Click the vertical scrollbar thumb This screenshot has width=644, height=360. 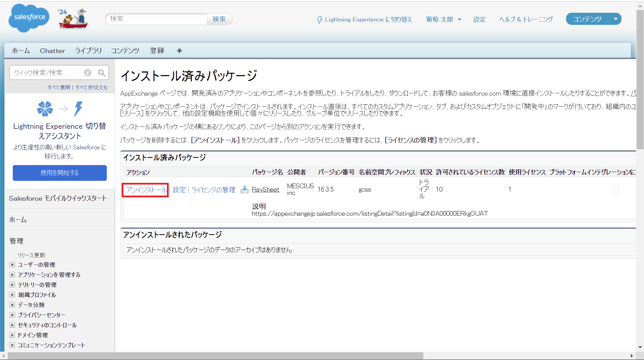pos(640,79)
